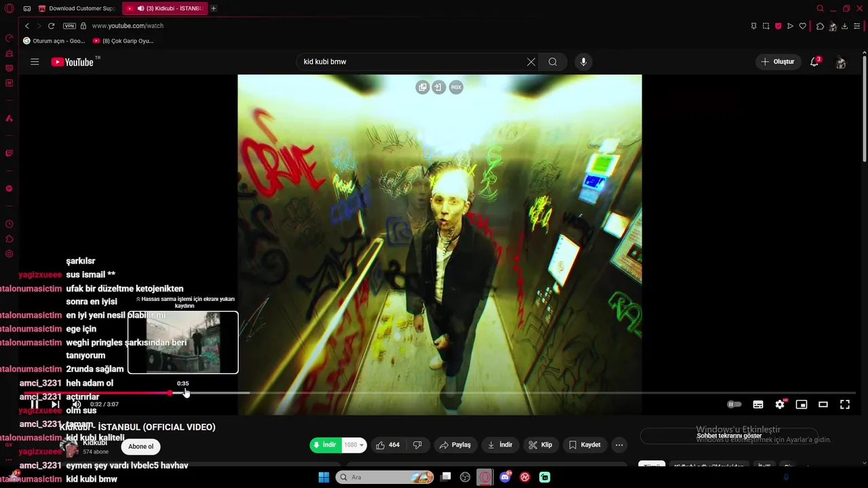Open the Windows Start menu

[x=323, y=477]
